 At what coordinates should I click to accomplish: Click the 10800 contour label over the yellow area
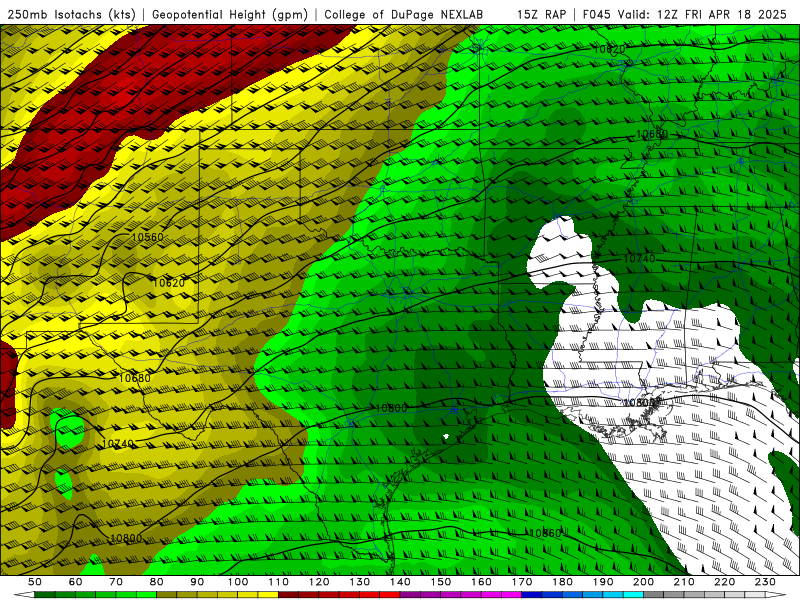[x=126, y=538]
